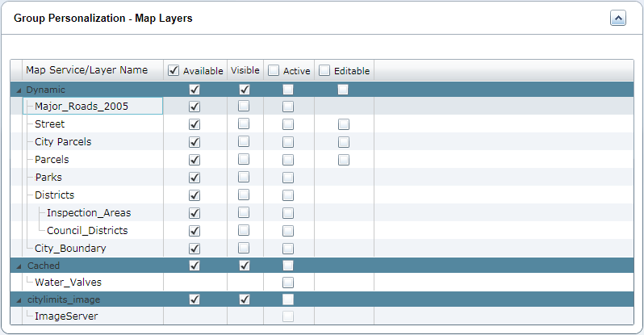Uncheck Visible on the Cached row
The image size is (644, 335).
point(244,266)
